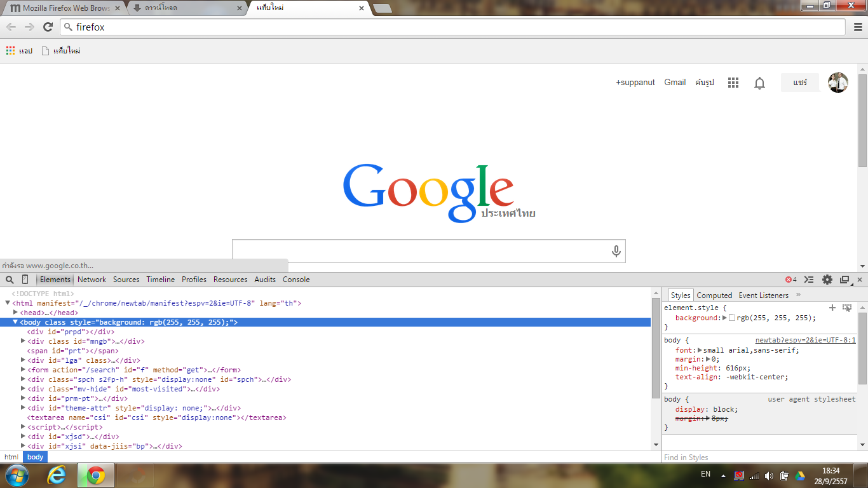Click the background color swatch in element.style
This screenshot has height=488, width=868.
click(732, 318)
